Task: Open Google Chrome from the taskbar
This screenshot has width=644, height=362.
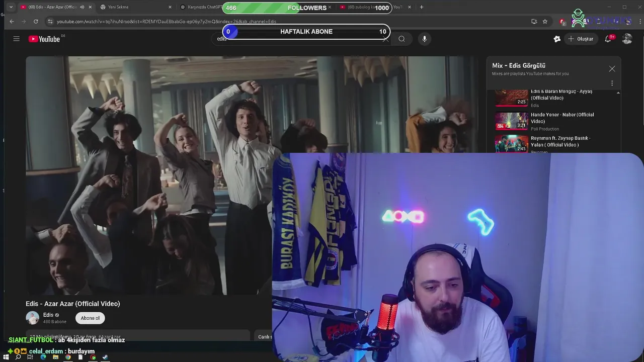Action: click(x=68, y=357)
